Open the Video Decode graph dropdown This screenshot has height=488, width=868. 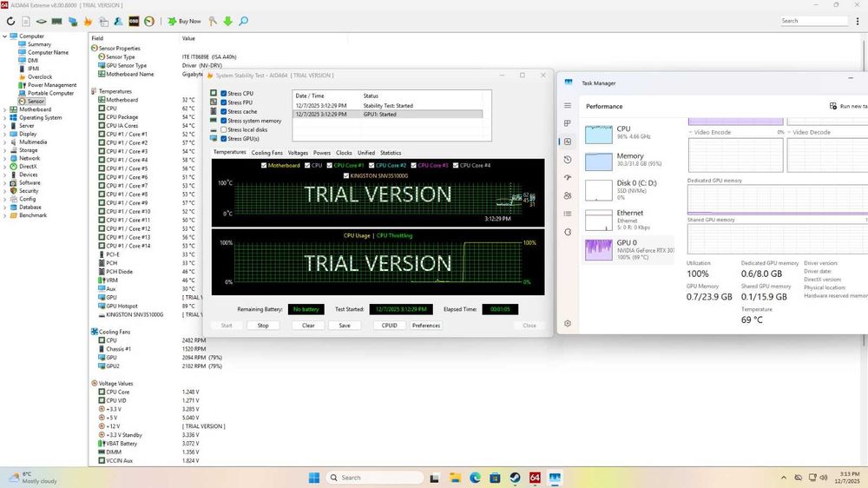point(789,132)
